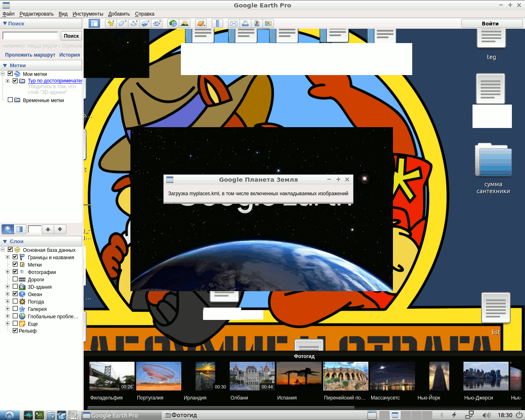Image resolution: width=525 pixels, height=420 pixels.
Task: Click the search magnifier icon in Places panel
Action: coord(8,229)
